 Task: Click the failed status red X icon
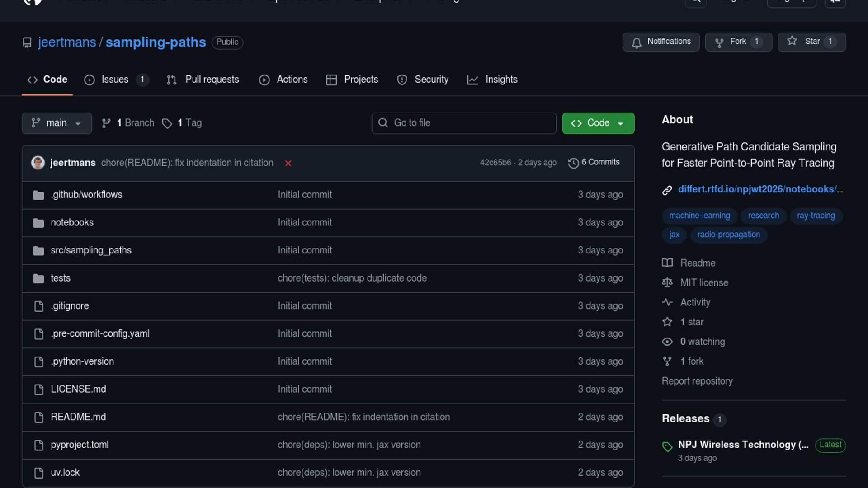288,163
